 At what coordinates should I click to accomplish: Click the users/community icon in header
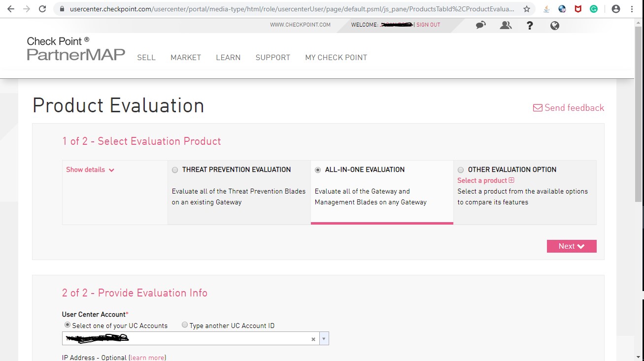(506, 25)
